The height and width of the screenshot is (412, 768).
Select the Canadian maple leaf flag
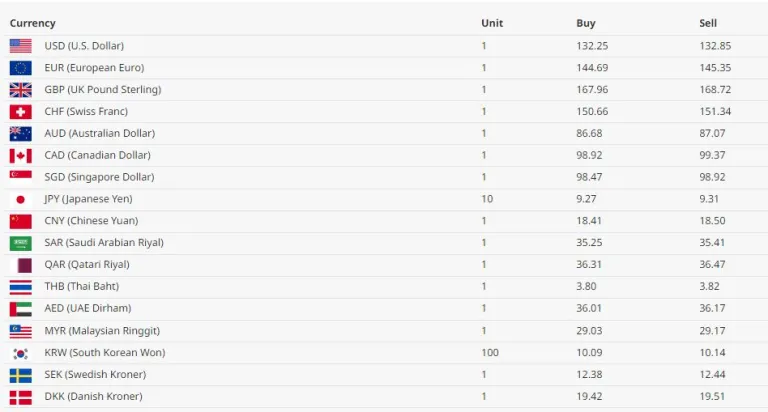pos(20,156)
